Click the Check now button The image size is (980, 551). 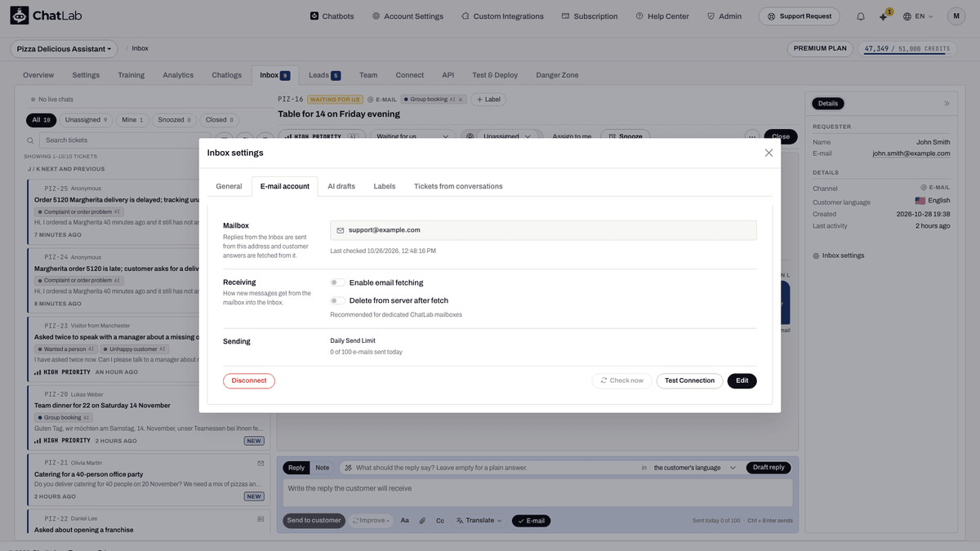[x=622, y=380]
